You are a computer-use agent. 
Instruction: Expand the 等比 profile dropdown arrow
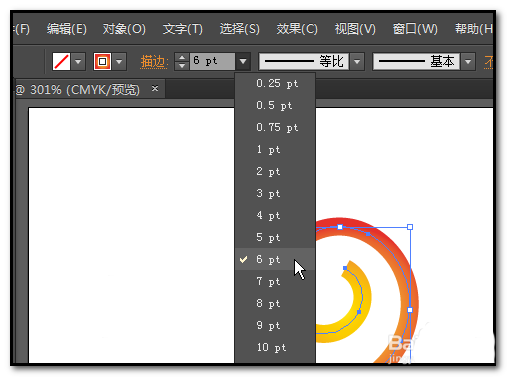click(357, 61)
